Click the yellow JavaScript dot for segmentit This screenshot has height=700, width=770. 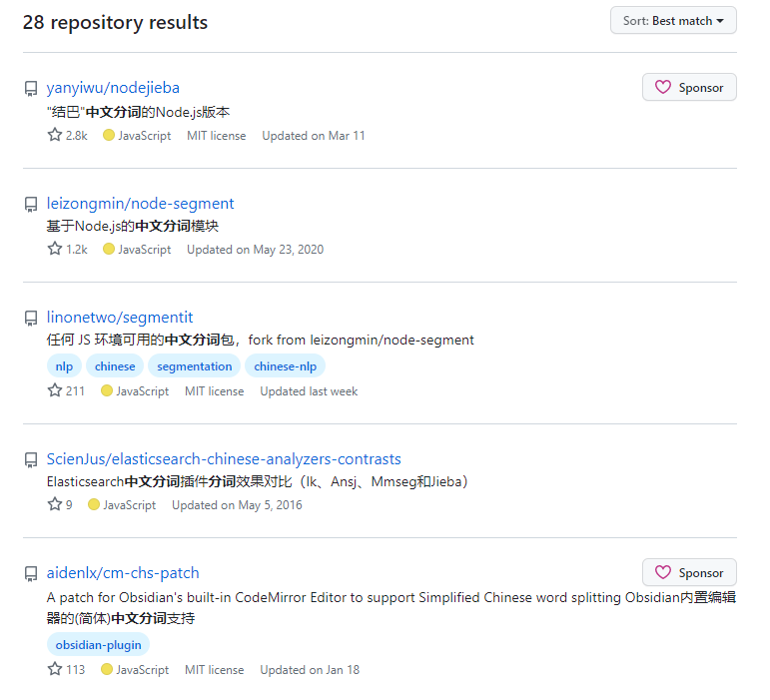coord(107,390)
